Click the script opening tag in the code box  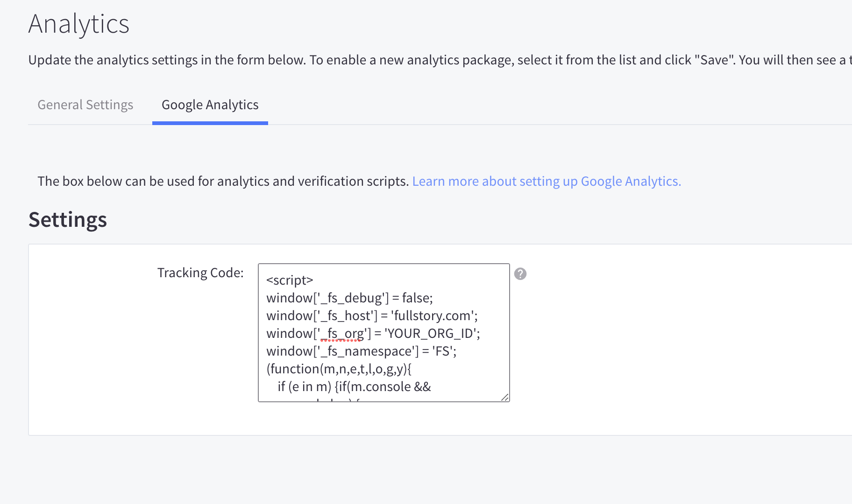pos(290,280)
